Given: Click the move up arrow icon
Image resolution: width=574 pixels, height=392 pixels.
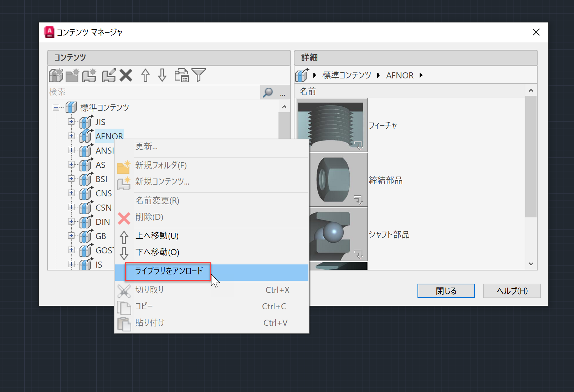Looking at the screenshot, I should coord(145,75).
